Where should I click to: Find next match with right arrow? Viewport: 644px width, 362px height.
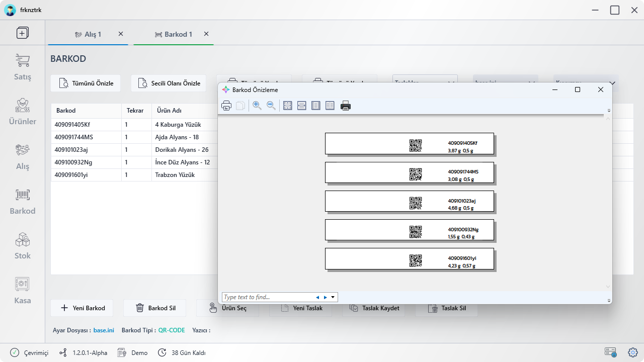pos(326,297)
